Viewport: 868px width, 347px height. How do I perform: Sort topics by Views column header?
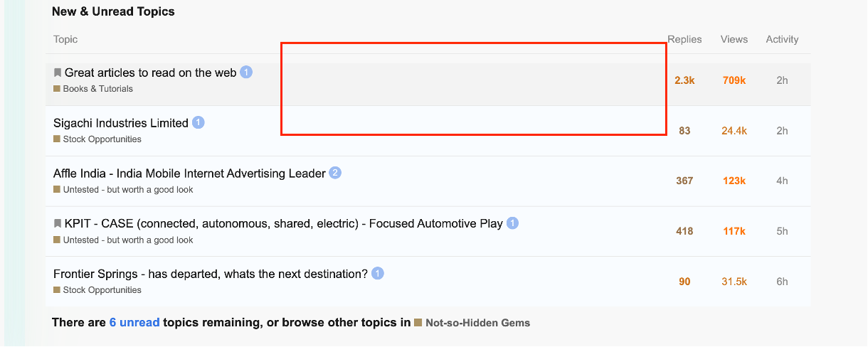[734, 39]
